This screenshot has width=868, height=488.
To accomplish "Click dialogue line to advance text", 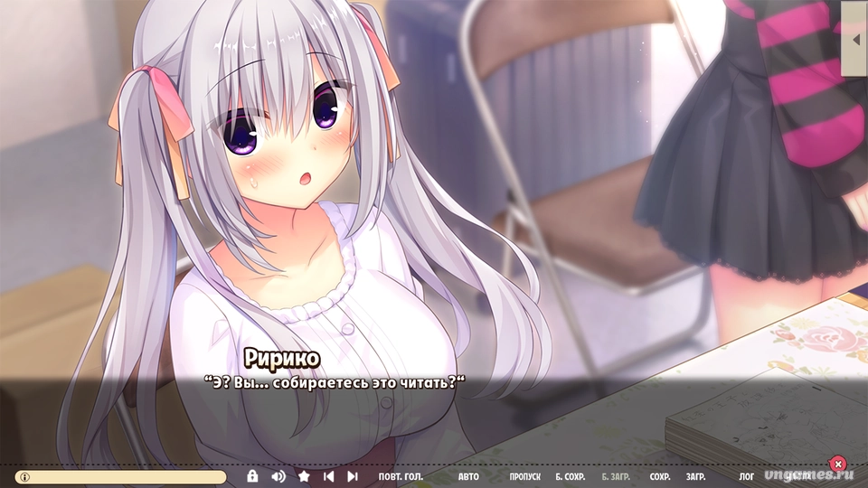I will pyautogui.click(x=335, y=382).
